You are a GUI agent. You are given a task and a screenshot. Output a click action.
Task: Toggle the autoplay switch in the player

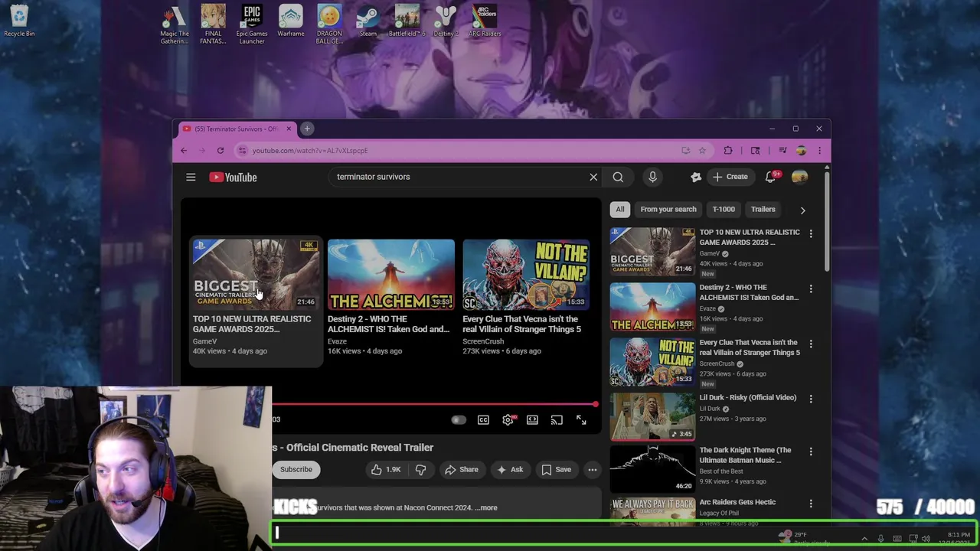(458, 419)
